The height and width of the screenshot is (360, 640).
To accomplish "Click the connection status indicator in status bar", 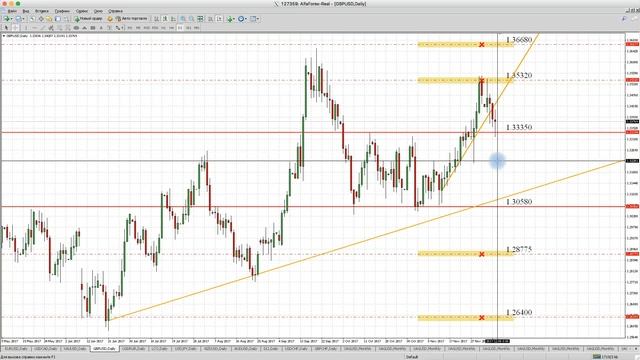I will pos(606,357).
